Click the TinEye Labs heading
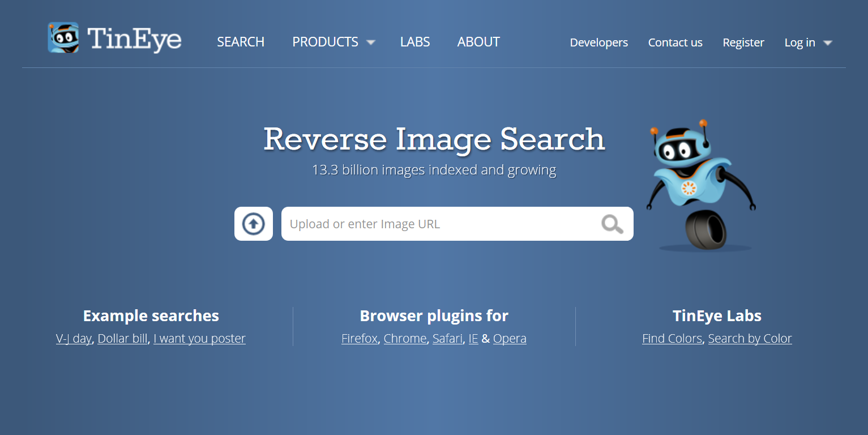 pos(717,315)
